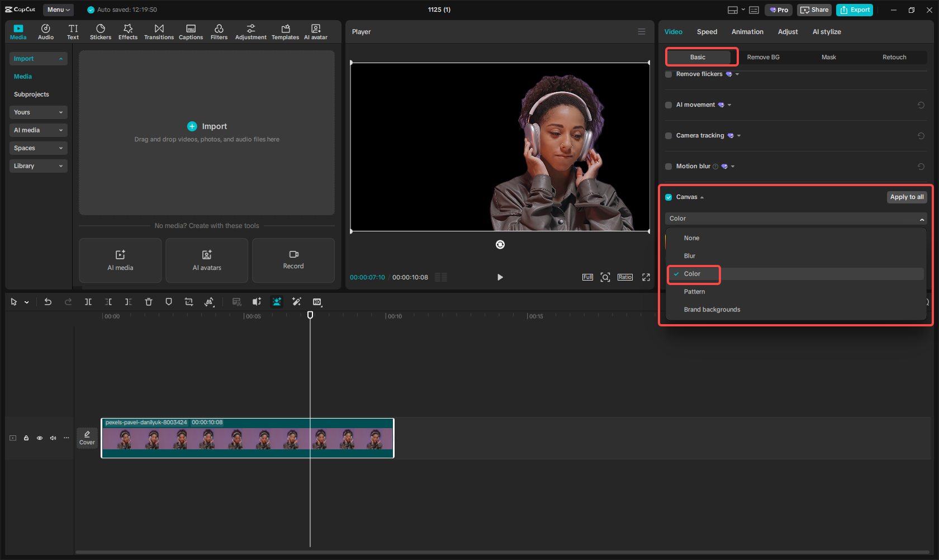Choose Blur from canvas dropdown
939x560 pixels.
[x=690, y=256]
